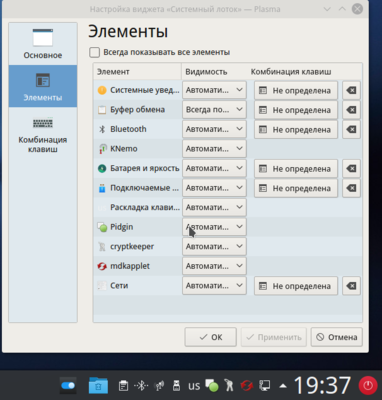Set shortcut for Подключаемые устройства row
382x400 pixels.
296,188
